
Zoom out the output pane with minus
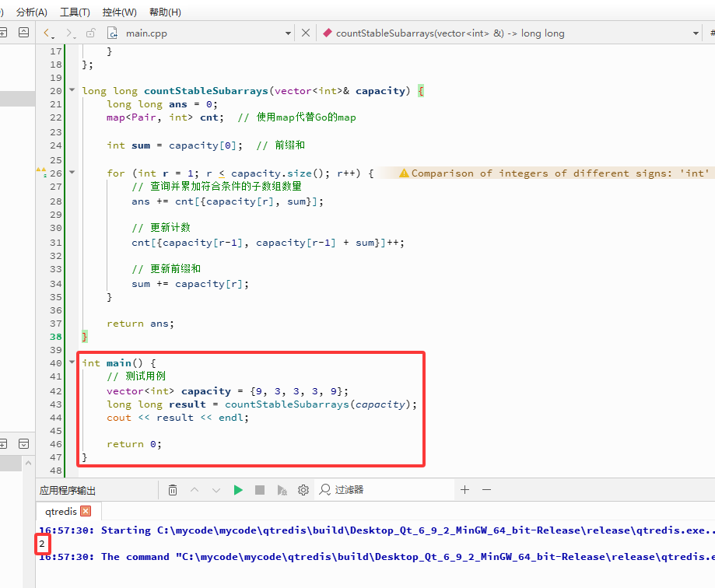(x=486, y=490)
